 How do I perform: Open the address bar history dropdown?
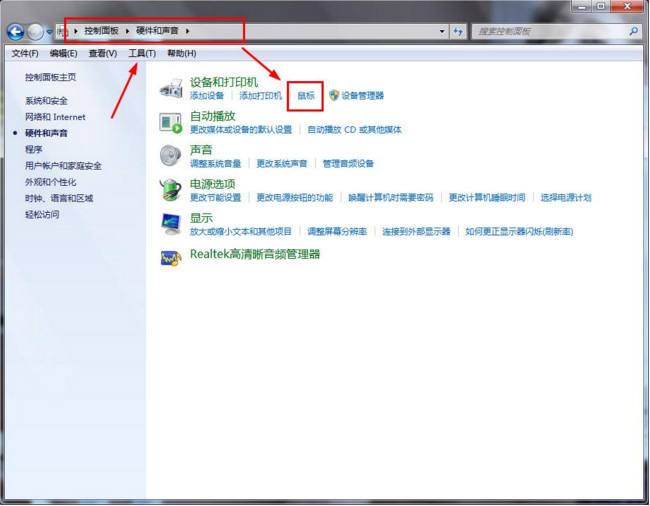(x=442, y=31)
